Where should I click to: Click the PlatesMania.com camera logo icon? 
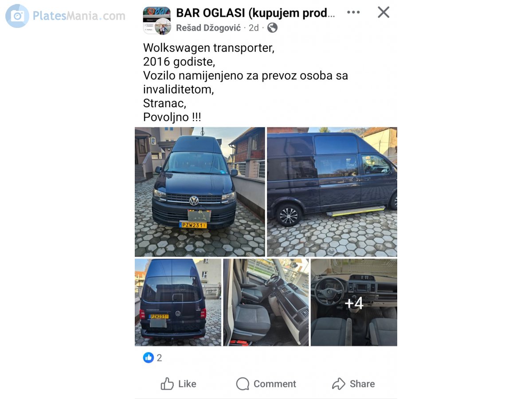17,16
